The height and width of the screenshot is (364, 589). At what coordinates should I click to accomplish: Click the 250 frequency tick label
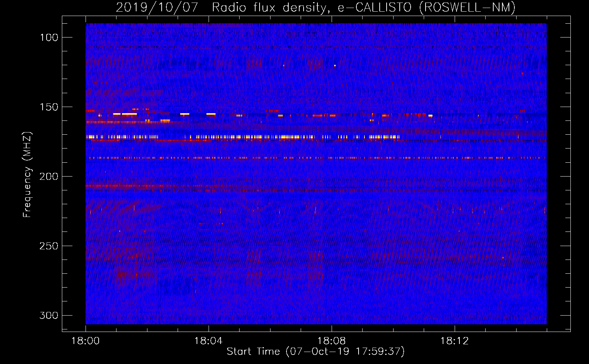tap(49, 246)
